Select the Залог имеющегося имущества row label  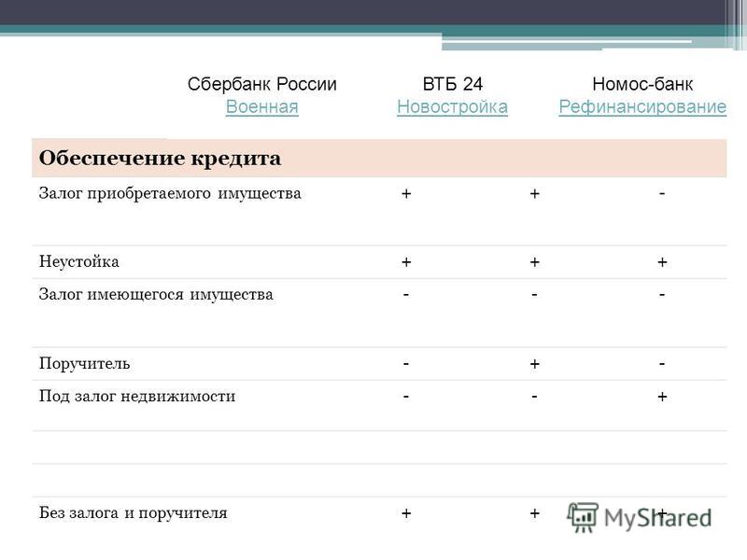[x=156, y=295]
